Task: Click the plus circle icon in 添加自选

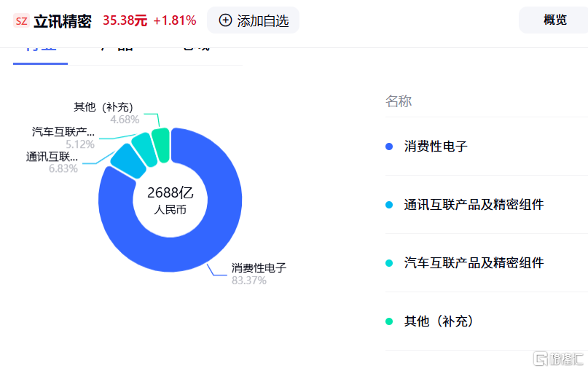Action: click(225, 20)
